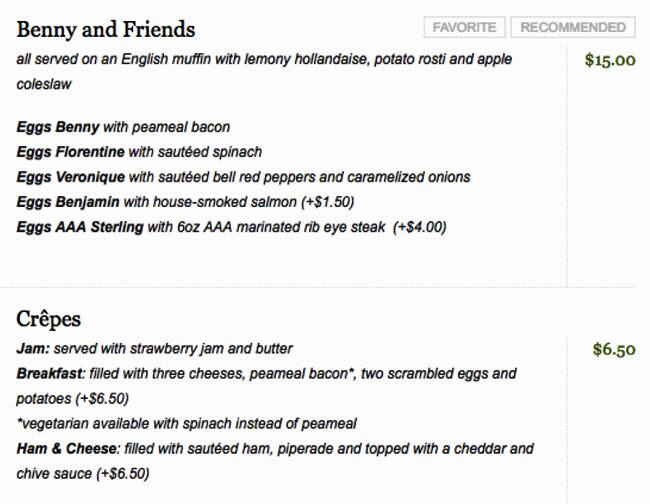
Task: Click the vegetarian availability note
Action: pos(187,423)
